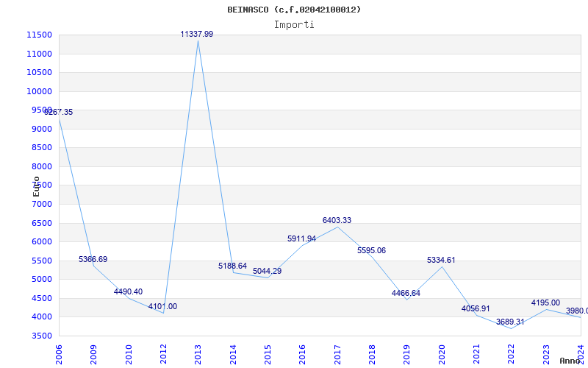Click the y-axis value 11500
This screenshot has height=368, width=588.
click(x=39, y=35)
